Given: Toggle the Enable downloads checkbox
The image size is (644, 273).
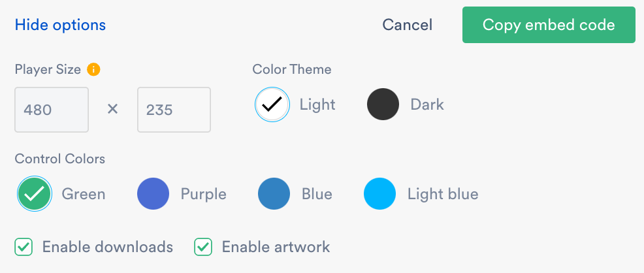Looking at the screenshot, I should coord(24,247).
